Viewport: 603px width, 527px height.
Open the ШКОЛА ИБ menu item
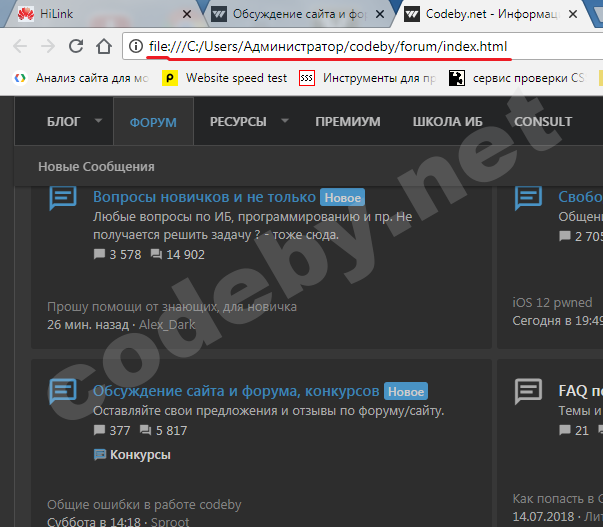(x=448, y=122)
